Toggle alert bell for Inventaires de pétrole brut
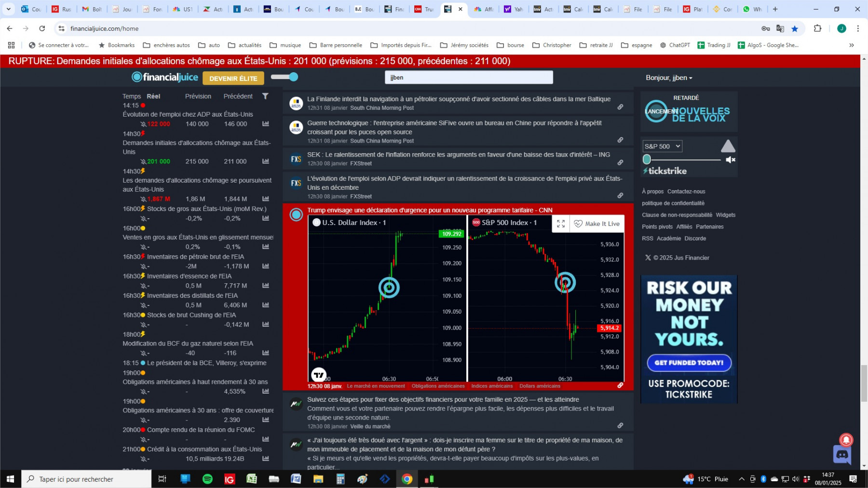The height and width of the screenshot is (488, 868). [x=143, y=266]
